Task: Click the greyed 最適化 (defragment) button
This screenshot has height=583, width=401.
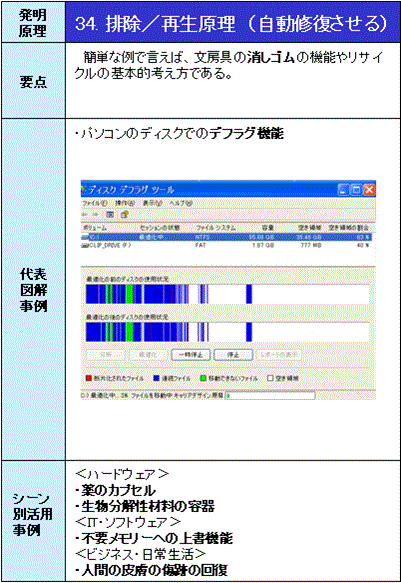Action: pyautogui.click(x=148, y=355)
